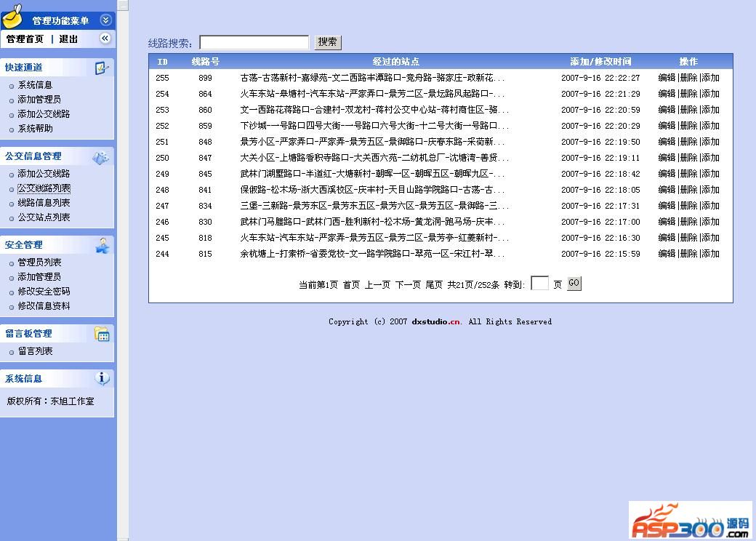This screenshot has height=541, width=756.
Task: Click 添加 for route 845
Action: [711, 174]
